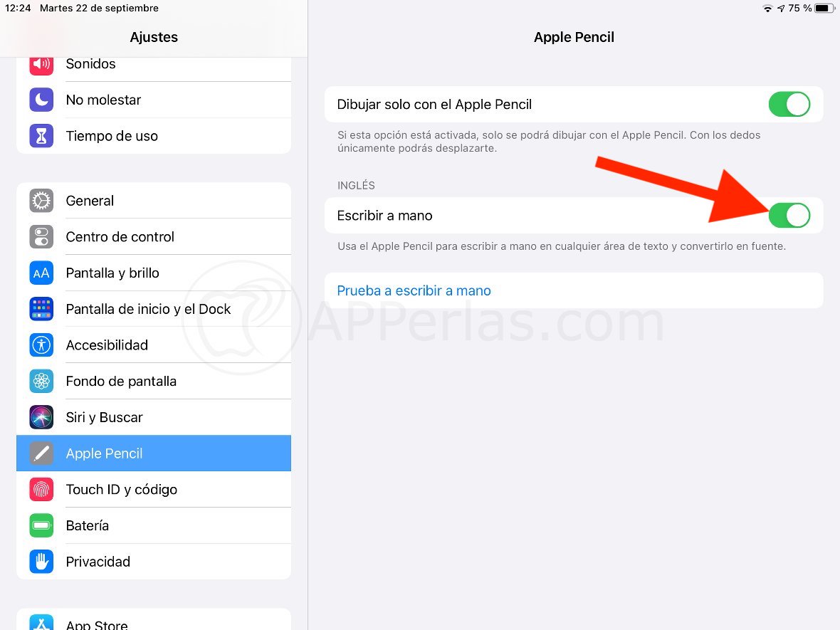
Task: Select the Tiempo de uso hourglass icon
Action: click(41, 136)
